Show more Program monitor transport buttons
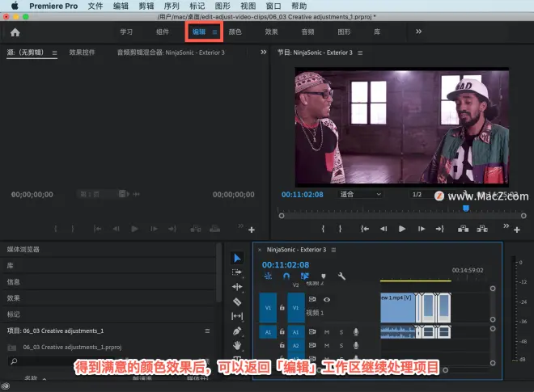534x392 pixels. click(506, 226)
